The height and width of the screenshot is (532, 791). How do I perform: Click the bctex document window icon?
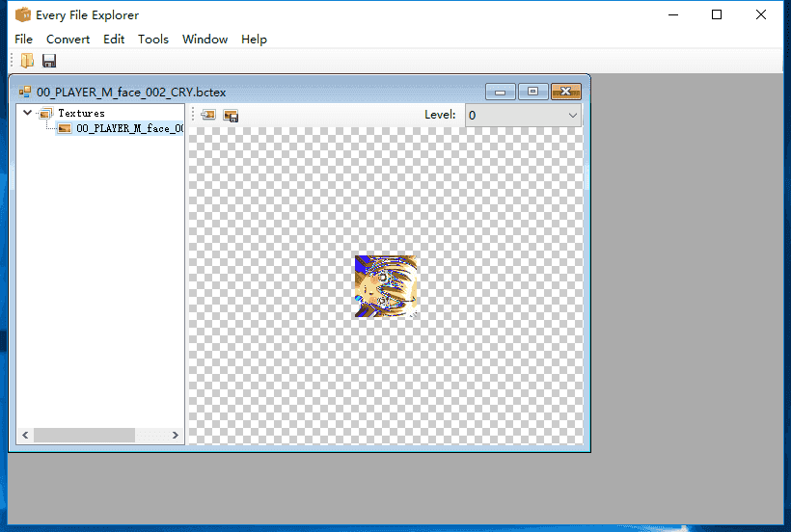[x=25, y=92]
